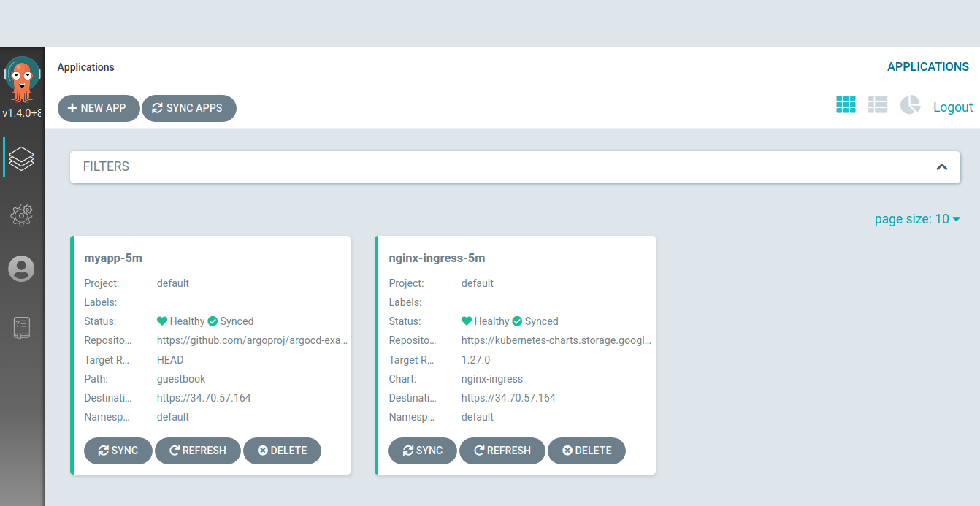Click the Healthy heart icon on nginx-ingress-5m
Image resolution: width=980 pixels, height=506 pixels.
point(467,321)
